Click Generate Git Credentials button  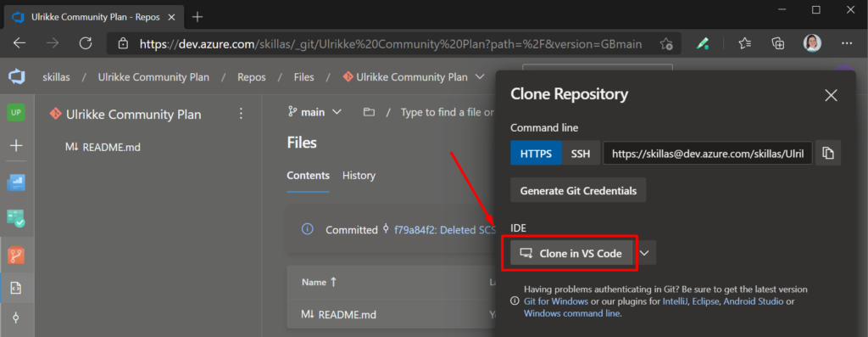click(x=578, y=191)
